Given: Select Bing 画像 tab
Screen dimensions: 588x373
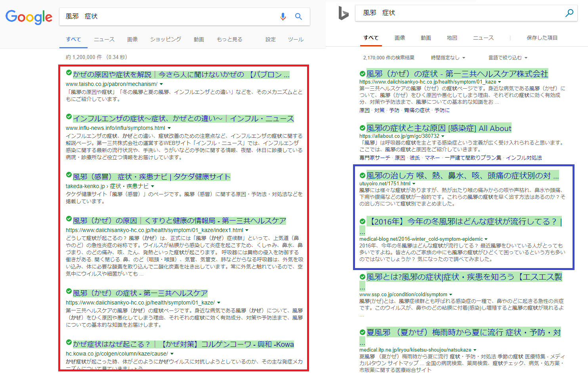Looking at the screenshot, I should point(400,38).
